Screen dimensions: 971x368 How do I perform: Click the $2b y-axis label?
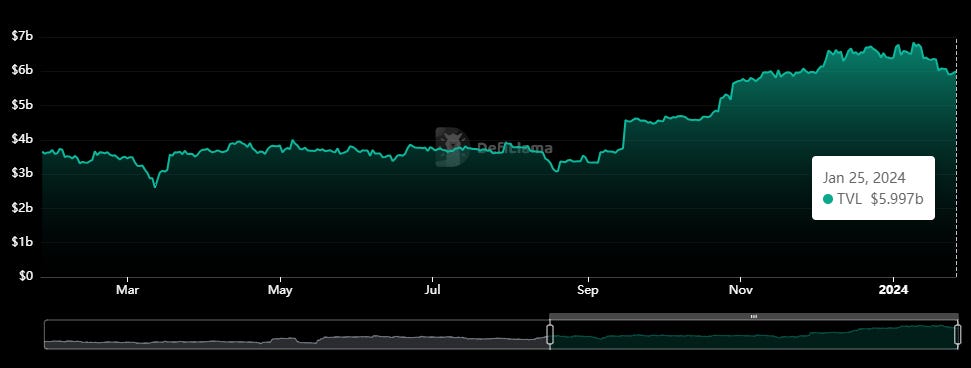click(22, 208)
